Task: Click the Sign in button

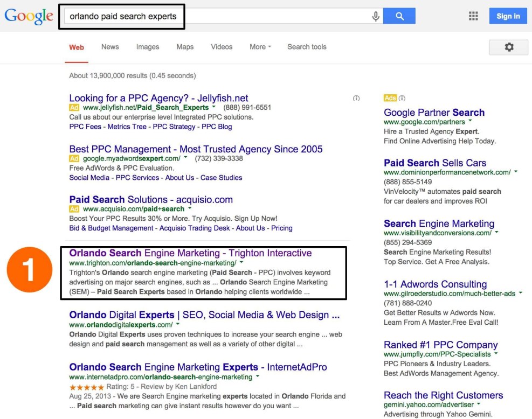Action: 508,16
